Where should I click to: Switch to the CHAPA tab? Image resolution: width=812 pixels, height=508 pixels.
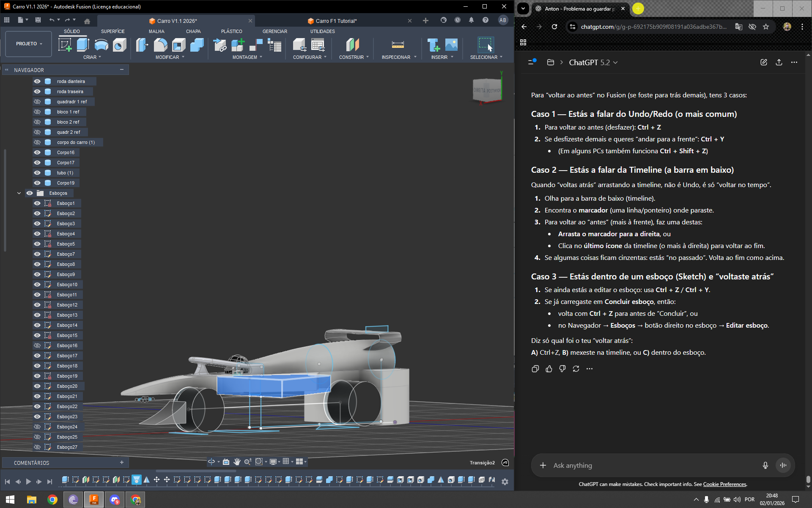click(x=193, y=31)
